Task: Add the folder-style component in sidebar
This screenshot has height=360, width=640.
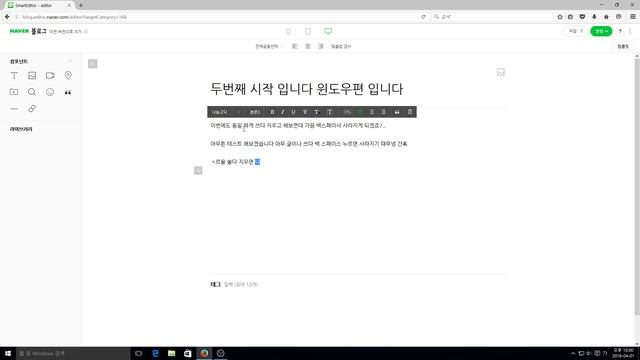Action: (14, 92)
